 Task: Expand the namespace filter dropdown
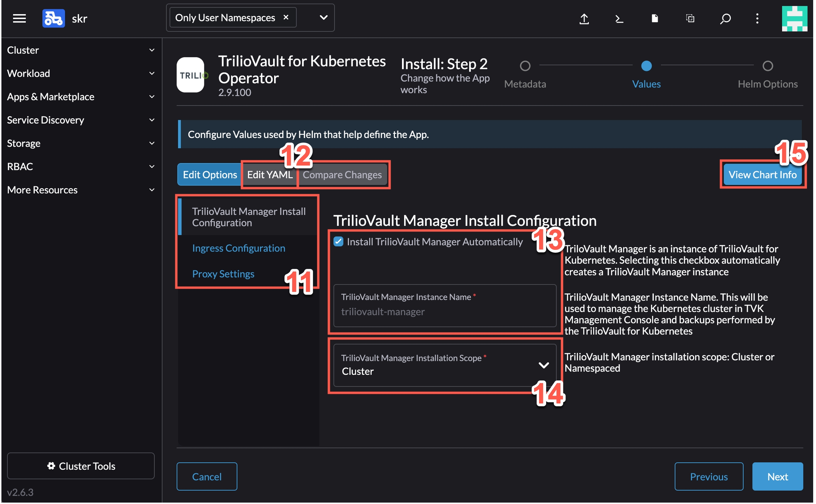point(323,17)
